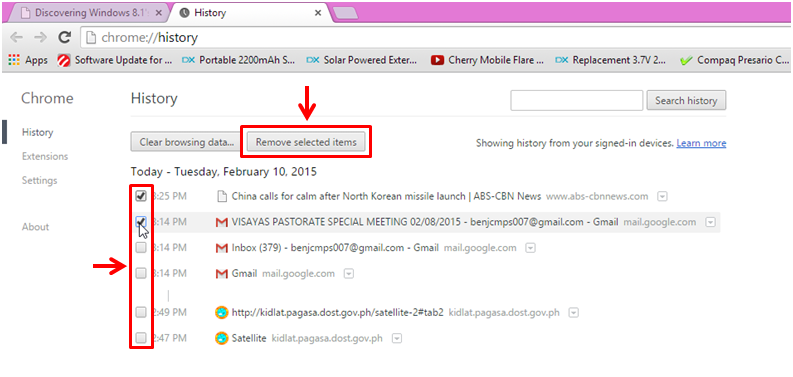The image size is (793, 377).
Task: Open History in the Chrome sidebar
Action: tap(37, 133)
